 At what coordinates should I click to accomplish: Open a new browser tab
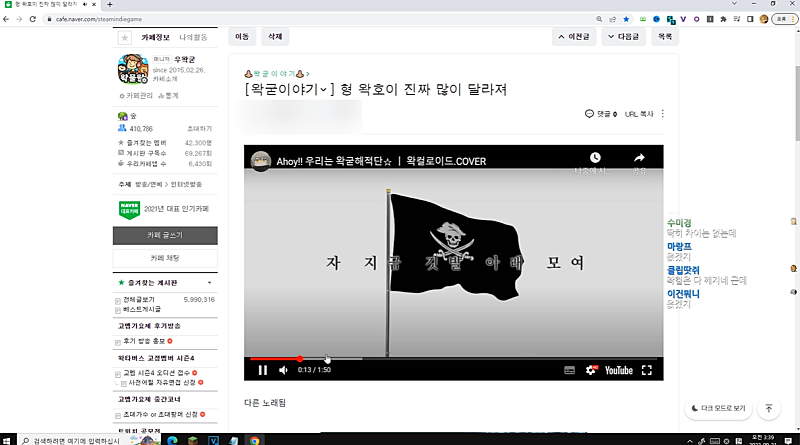[x=110, y=4]
